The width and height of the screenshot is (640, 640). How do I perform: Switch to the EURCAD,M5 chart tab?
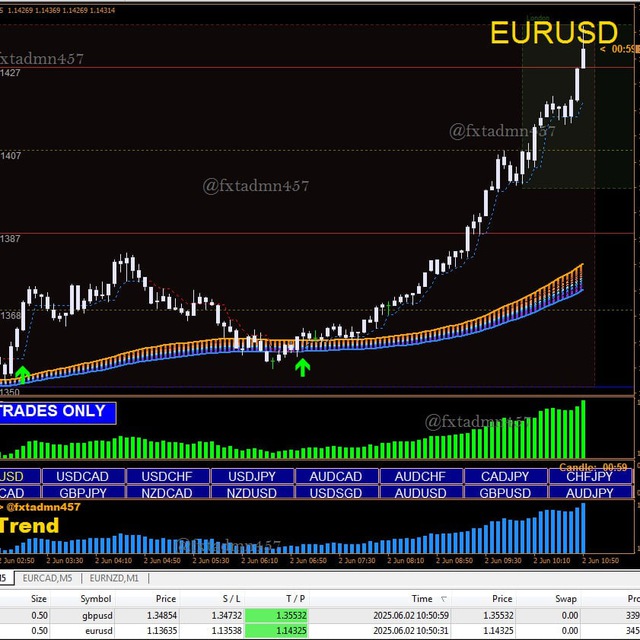pos(47,578)
